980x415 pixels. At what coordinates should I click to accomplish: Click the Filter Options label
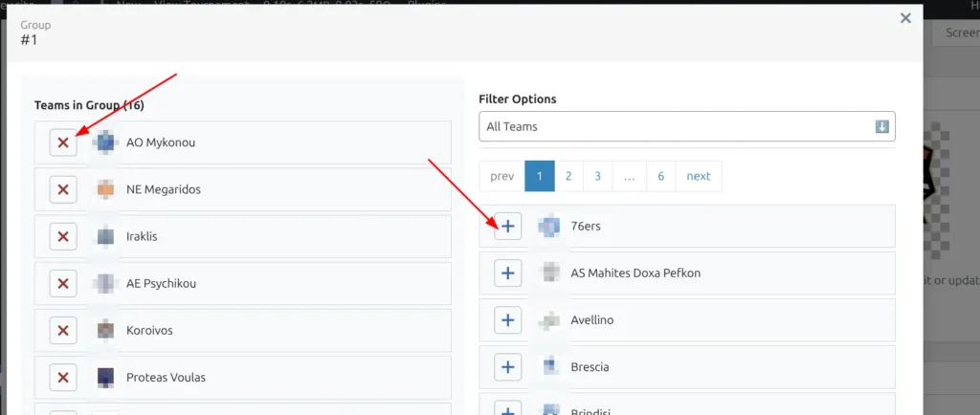[518, 98]
